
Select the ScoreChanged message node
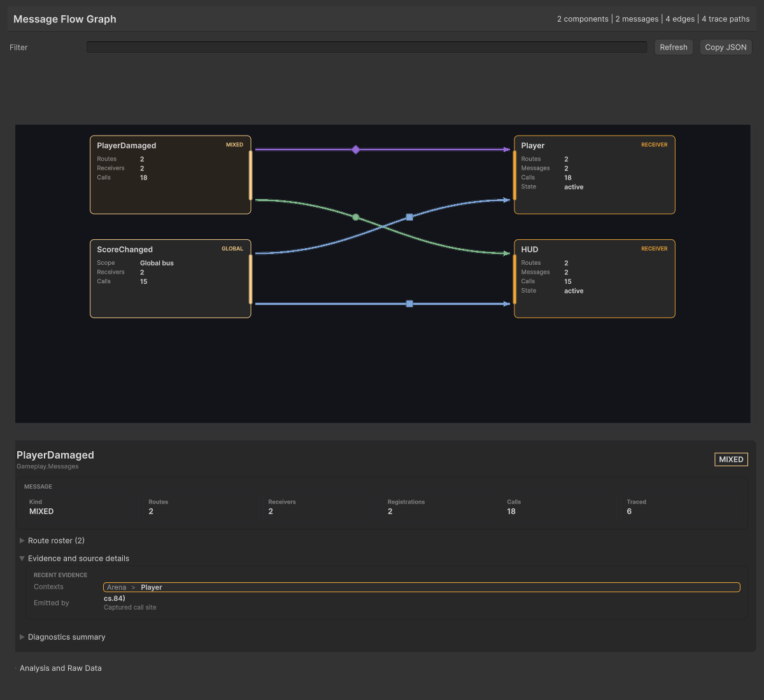coord(171,279)
